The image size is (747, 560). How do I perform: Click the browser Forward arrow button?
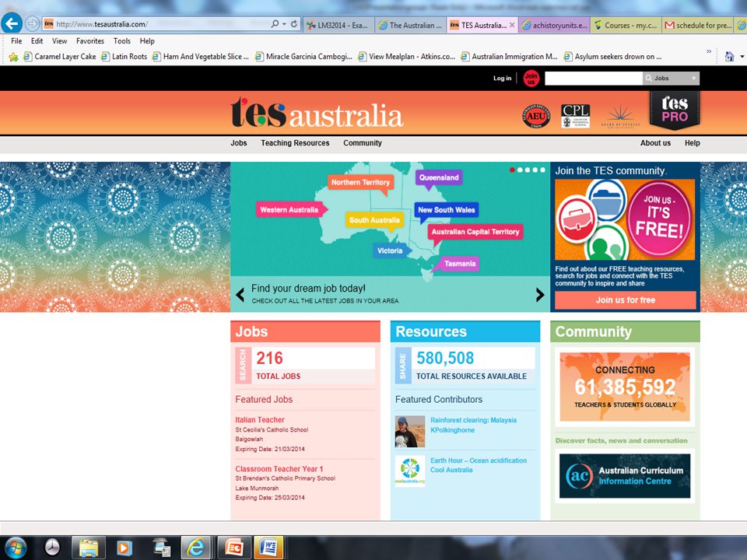(32, 23)
